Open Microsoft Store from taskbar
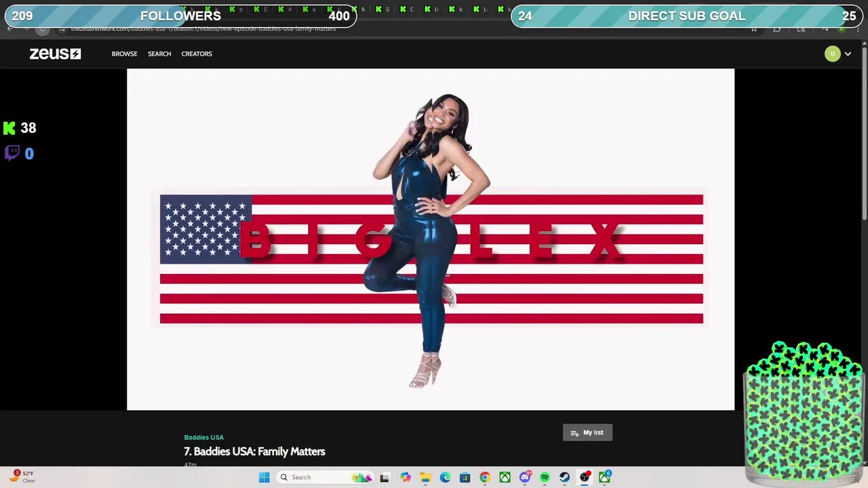This screenshot has height=488, width=868. pos(465,477)
